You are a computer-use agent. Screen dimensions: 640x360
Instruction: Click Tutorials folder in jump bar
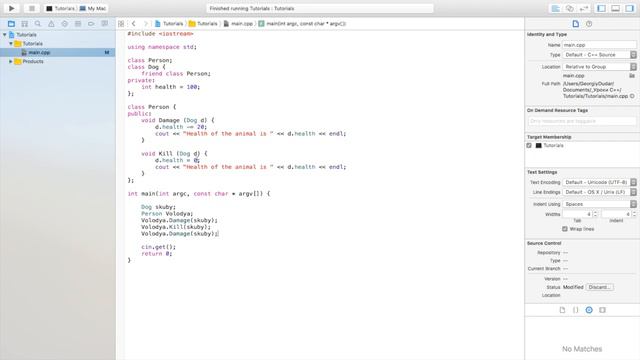(x=203, y=24)
